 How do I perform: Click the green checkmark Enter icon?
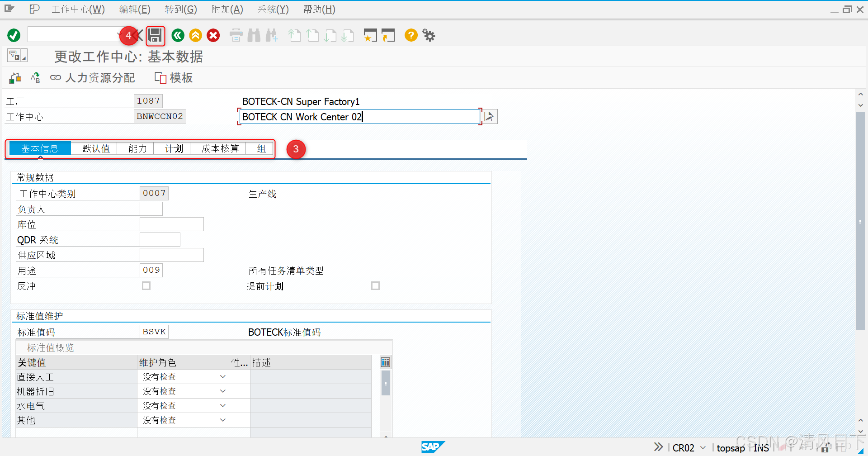tap(14, 35)
